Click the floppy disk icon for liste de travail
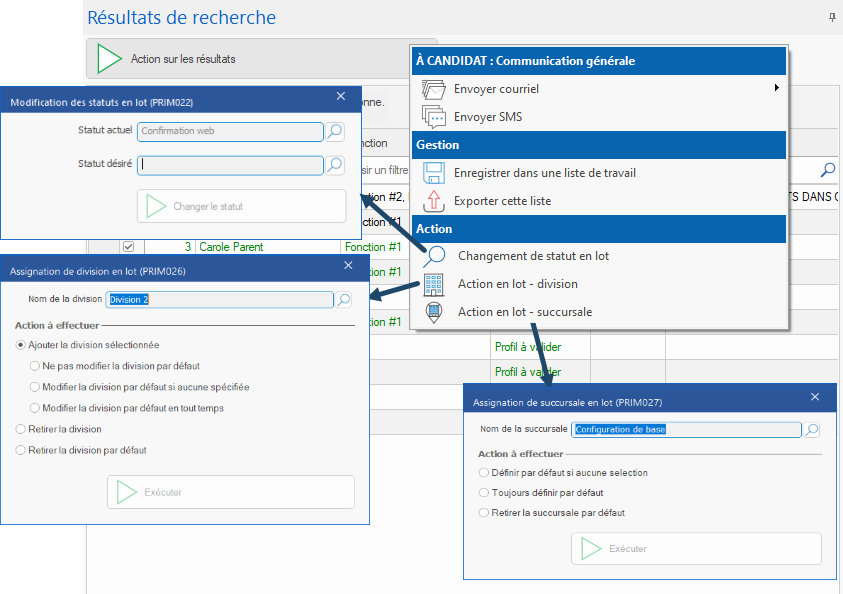The height and width of the screenshot is (594, 843). 433,173
